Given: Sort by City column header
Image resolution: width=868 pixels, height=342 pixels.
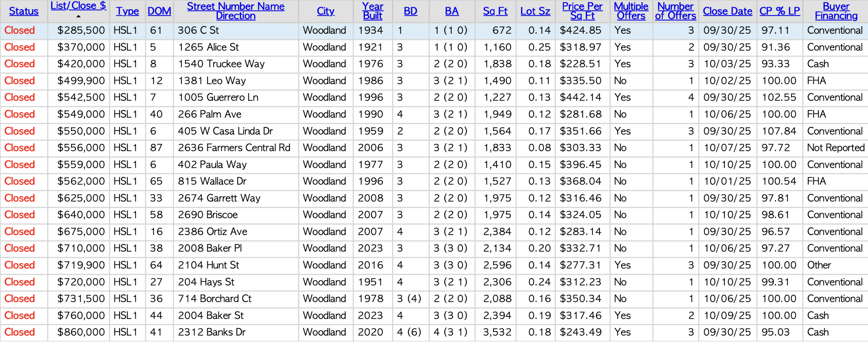Looking at the screenshot, I should (x=326, y=11).
